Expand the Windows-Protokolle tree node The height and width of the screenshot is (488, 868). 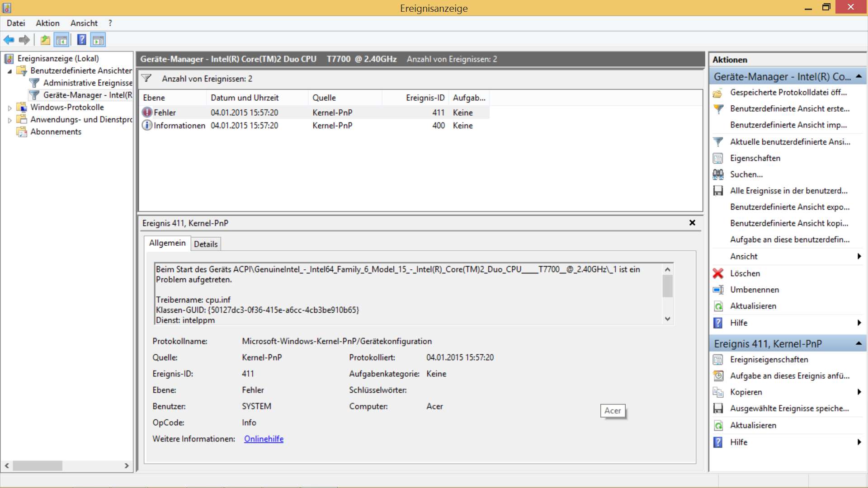click(9, 108)
